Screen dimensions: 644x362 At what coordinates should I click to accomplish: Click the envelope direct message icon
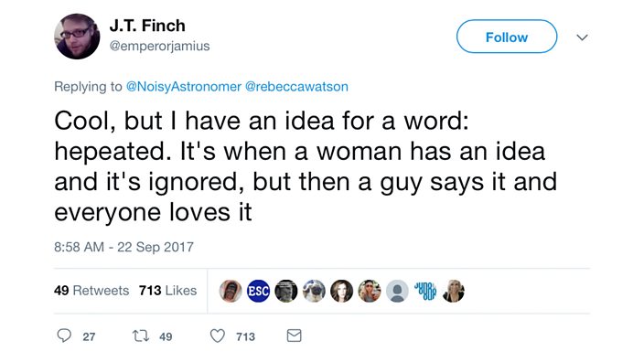pos(294,335)
